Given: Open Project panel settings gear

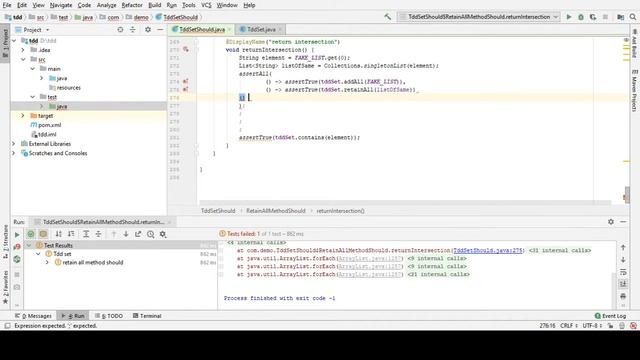Looking at the screenshot, I should 148,30.
